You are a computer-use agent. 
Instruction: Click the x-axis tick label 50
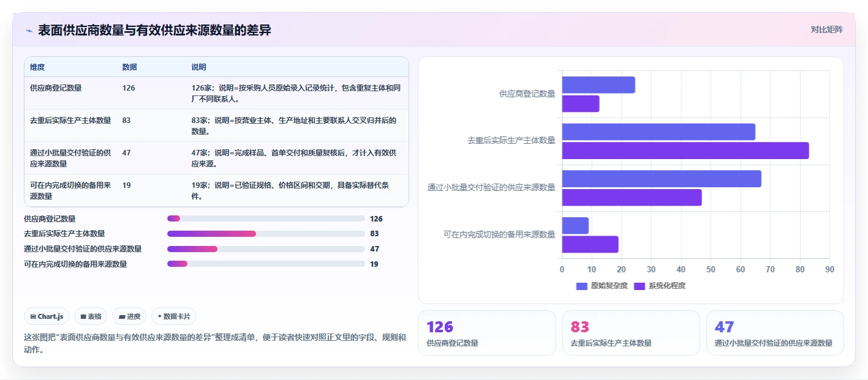pyautogui.click(x=711, y=269)
